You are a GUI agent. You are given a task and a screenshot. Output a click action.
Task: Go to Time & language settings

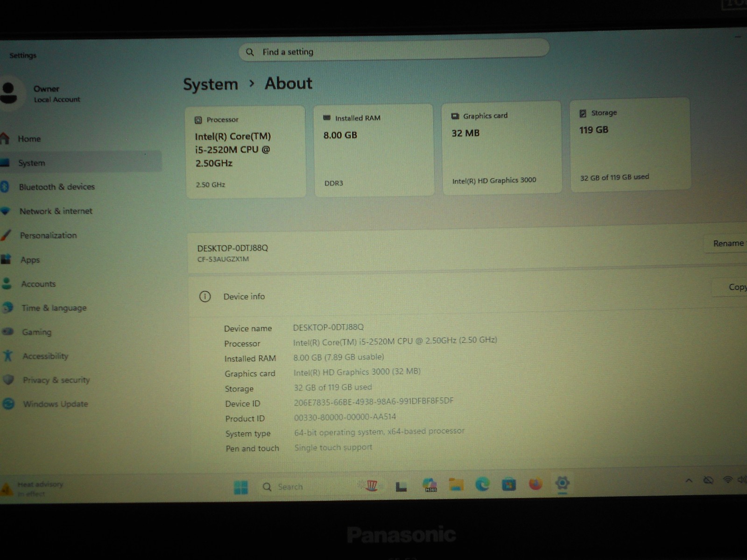(x=54, y=308)
